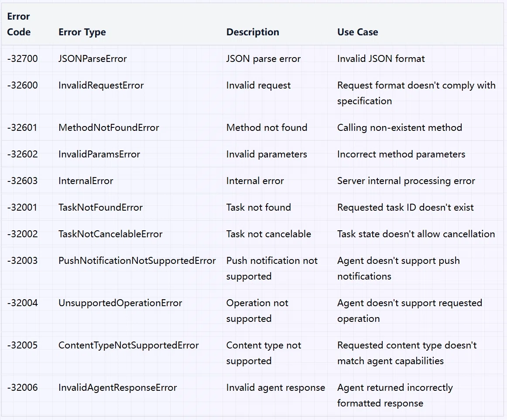Viewport: 507px width, 420px height.
Task: Click the Use Case column header
Action: (x=357, y=32)
